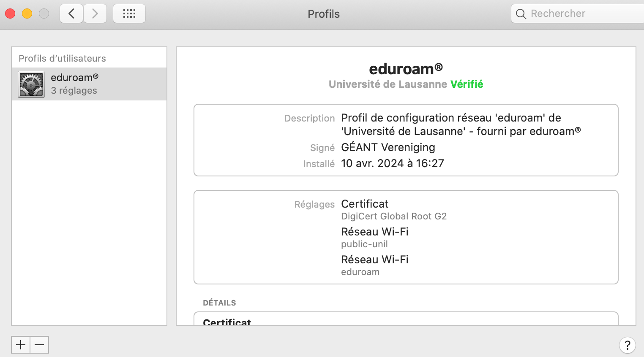Click the Certificat heading under DÉTAILS
The width and height of the screenshot is (644, 357).
(227, 322)
